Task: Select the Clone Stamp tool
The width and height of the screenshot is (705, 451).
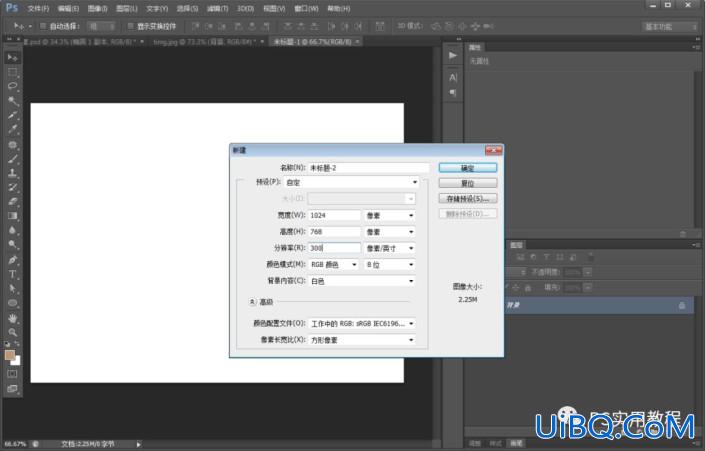Action: (x=12, y=173)
